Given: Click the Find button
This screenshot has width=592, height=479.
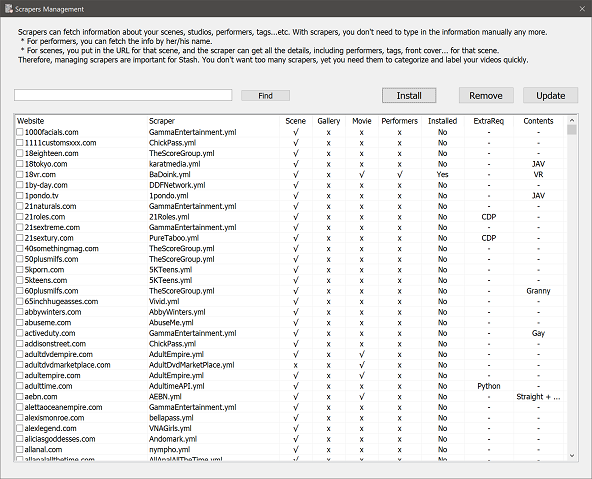Looking at the screenshot, I should click(x=265, y=95).
